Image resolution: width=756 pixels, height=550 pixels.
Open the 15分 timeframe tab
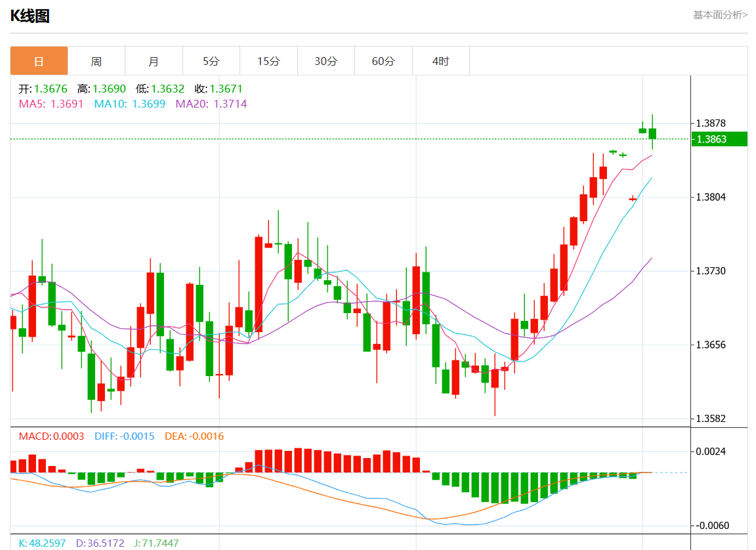(268, 61)
